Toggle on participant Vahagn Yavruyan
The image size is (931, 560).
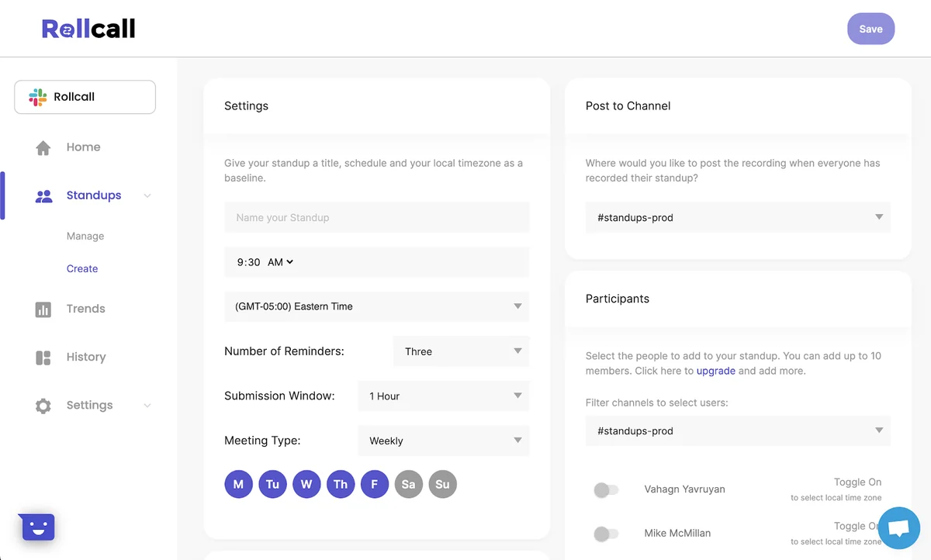tap(606, 490)
